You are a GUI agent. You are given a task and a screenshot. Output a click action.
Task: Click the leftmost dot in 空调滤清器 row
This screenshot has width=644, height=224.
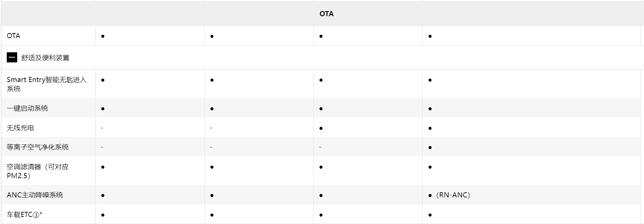(103, 167)
